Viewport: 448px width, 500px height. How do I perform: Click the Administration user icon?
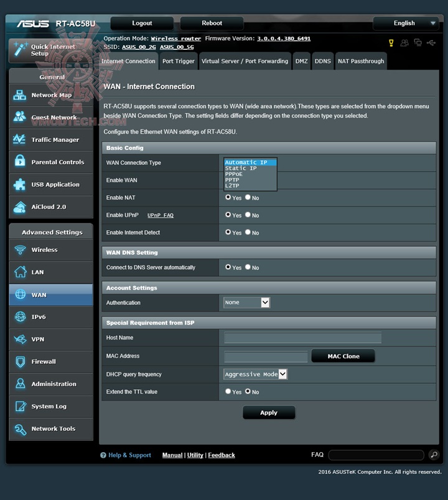click(21, 384)
